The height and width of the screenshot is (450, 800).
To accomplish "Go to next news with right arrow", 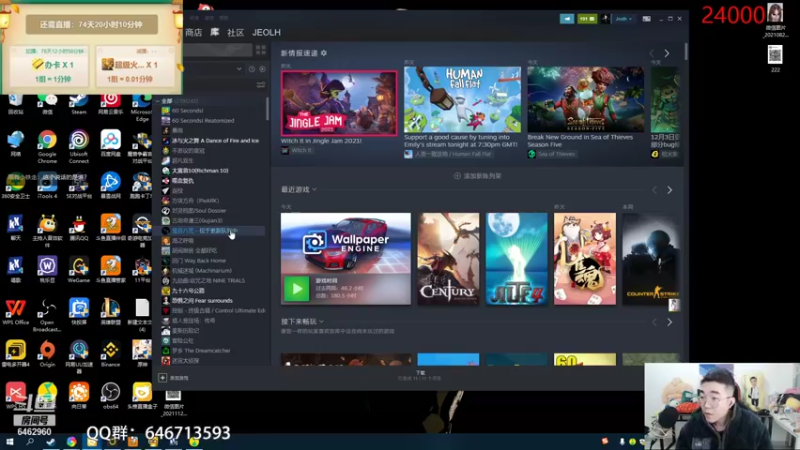I will pos(666,54).
